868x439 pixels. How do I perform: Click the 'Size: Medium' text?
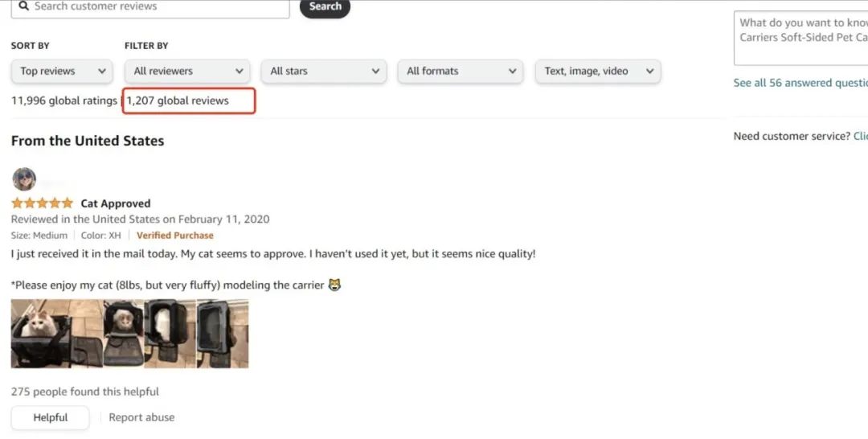[x=39, y=236]
